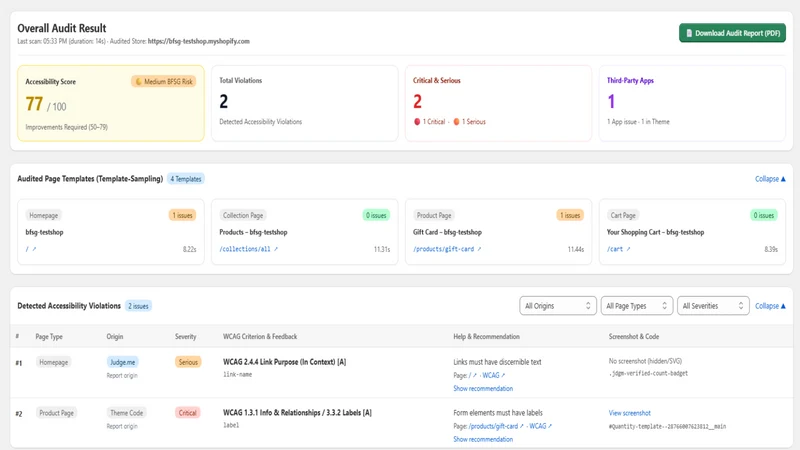Click the Theme Code origin tag
This screenshot has height=450, width=800.
127,413
